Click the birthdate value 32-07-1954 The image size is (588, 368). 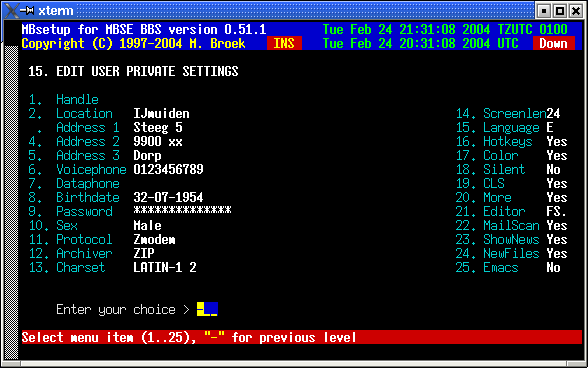coord(168,197)
